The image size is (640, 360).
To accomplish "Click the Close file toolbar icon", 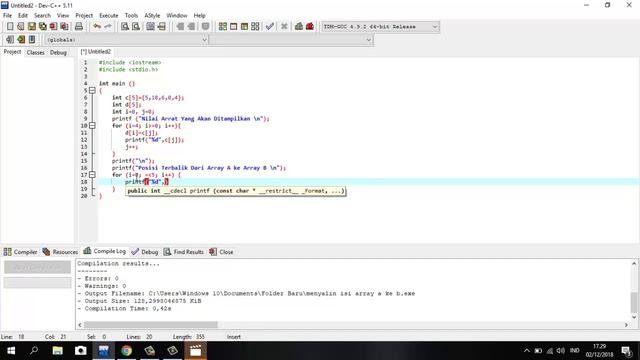I will [x=53, y=27].
